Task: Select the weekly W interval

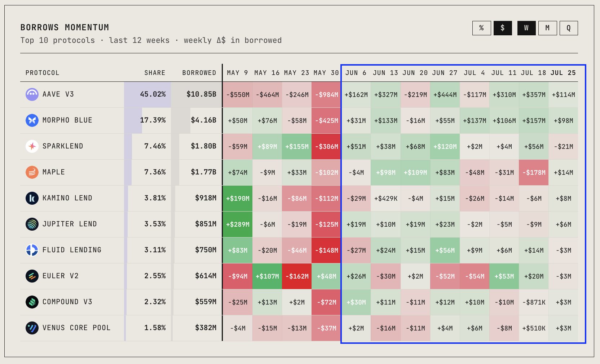Action: click(x=526, y=28)
